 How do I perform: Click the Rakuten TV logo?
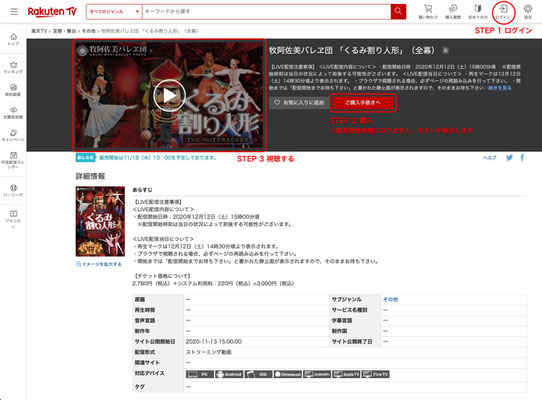click(x=52, y=12)
